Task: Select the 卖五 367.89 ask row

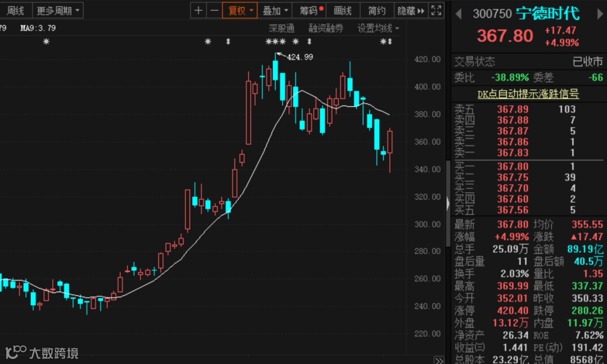Action: pyautogui.click(x=528, y=110)
